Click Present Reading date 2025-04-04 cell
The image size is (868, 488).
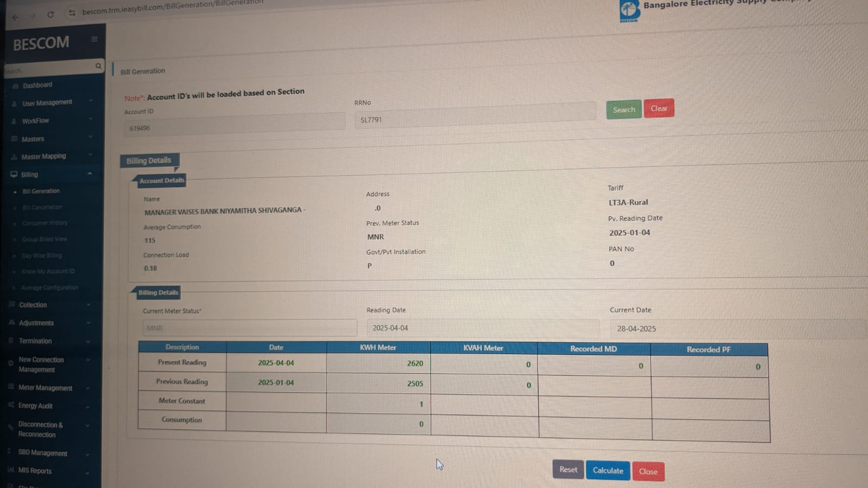coord(276,363)
